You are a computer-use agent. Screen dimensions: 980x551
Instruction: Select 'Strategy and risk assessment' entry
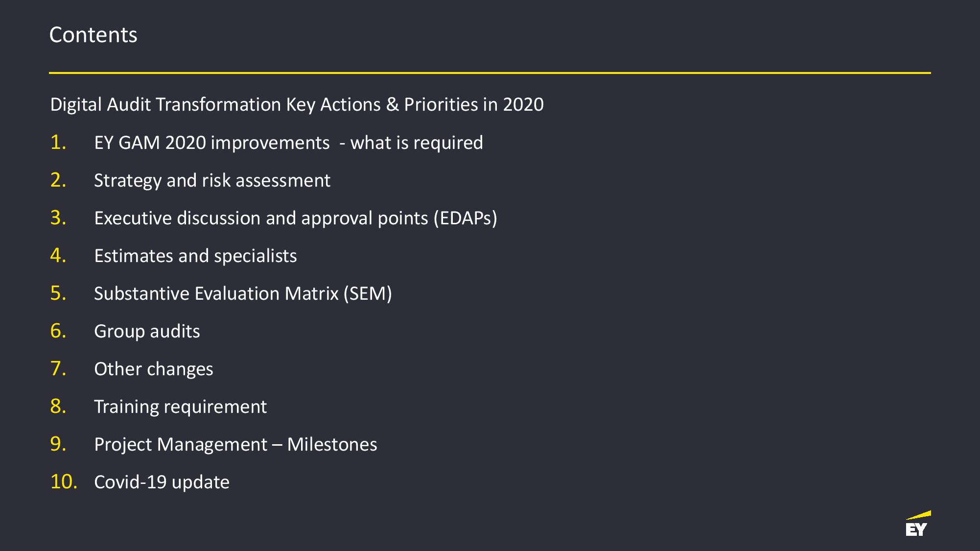point(212,181)
